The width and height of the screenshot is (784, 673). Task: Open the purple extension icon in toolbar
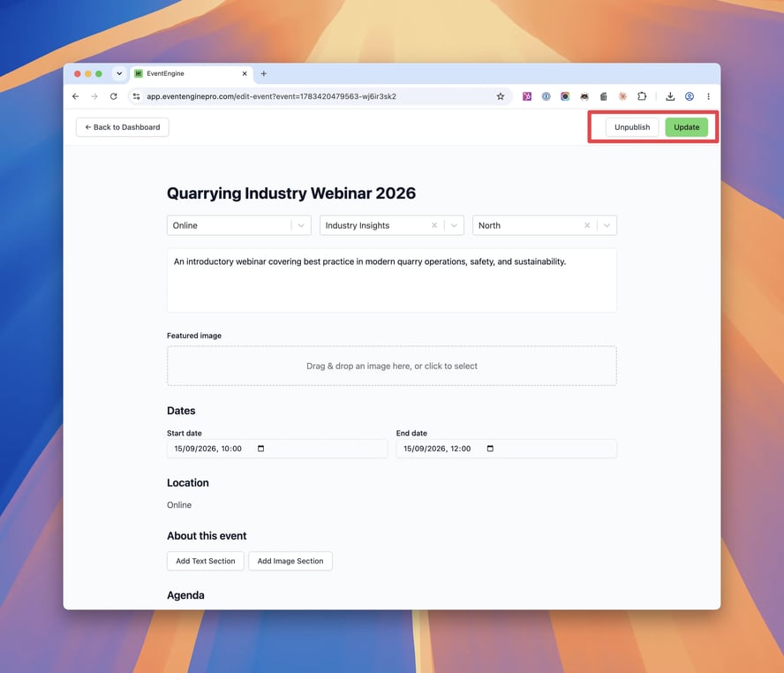click(x=527, y=96)
